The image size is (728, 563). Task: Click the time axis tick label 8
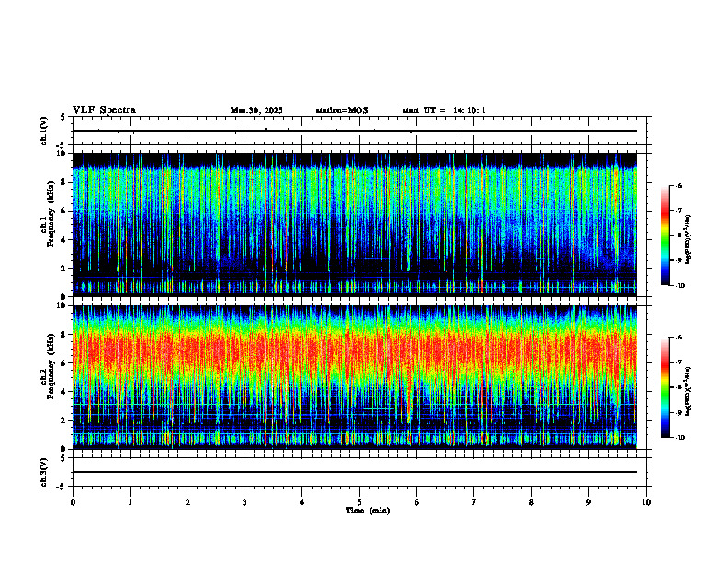(531, 502)
